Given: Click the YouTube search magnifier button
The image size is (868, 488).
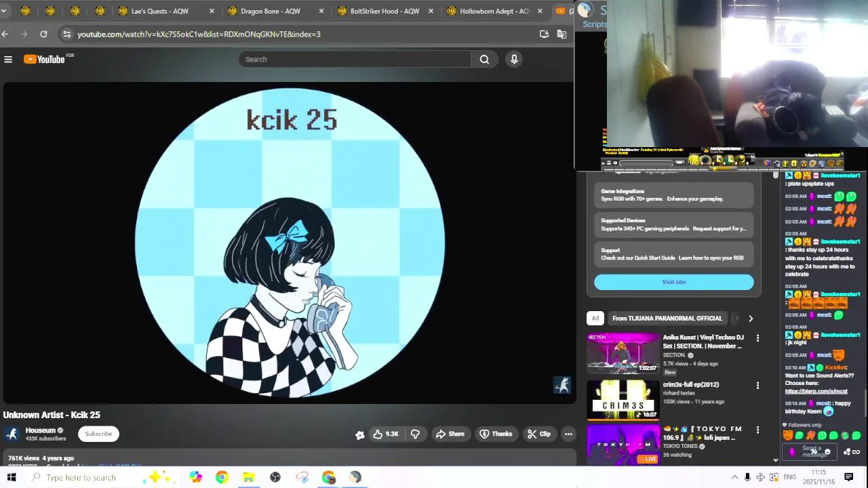Looking at the screenshot, I should pyautogui.click(x=484, y=60).
